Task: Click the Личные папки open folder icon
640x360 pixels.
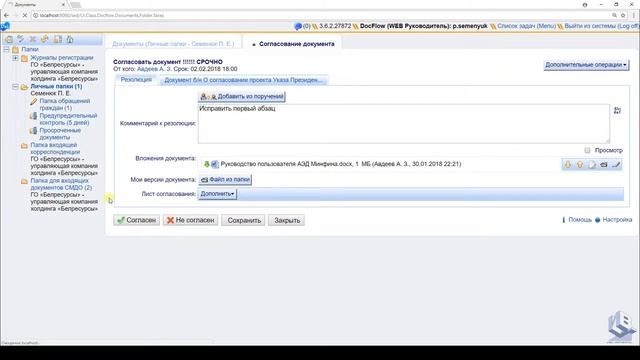Action: coord(24,87)
